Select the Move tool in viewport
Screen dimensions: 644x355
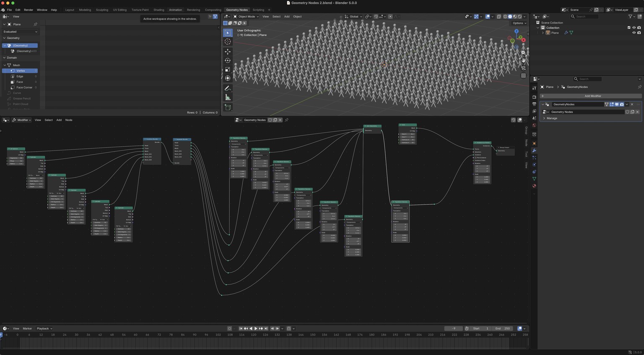click(228, 51)
